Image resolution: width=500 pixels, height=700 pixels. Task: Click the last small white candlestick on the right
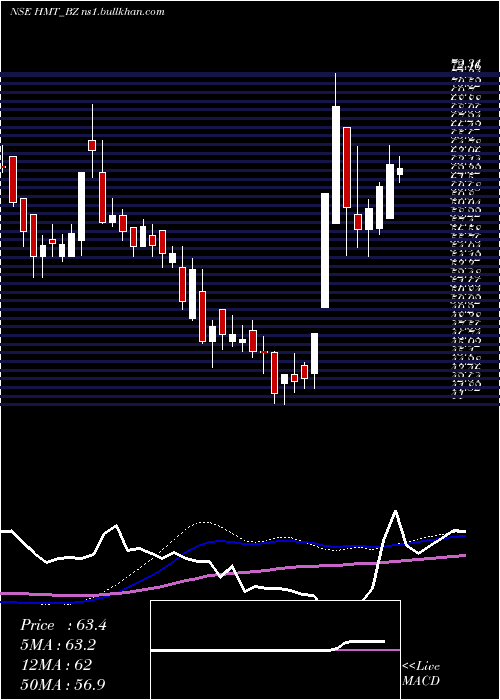click(400, 171)
